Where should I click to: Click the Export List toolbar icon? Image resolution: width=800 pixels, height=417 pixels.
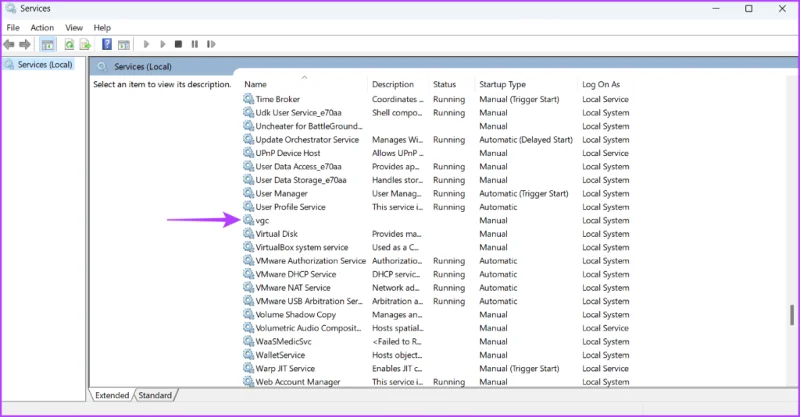[x=85, y=44]
